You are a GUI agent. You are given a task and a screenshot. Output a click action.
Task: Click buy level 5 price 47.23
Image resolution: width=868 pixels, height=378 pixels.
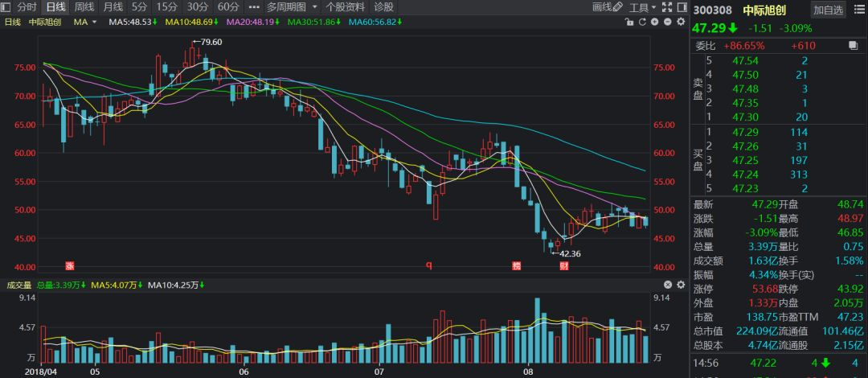(744, 188)
